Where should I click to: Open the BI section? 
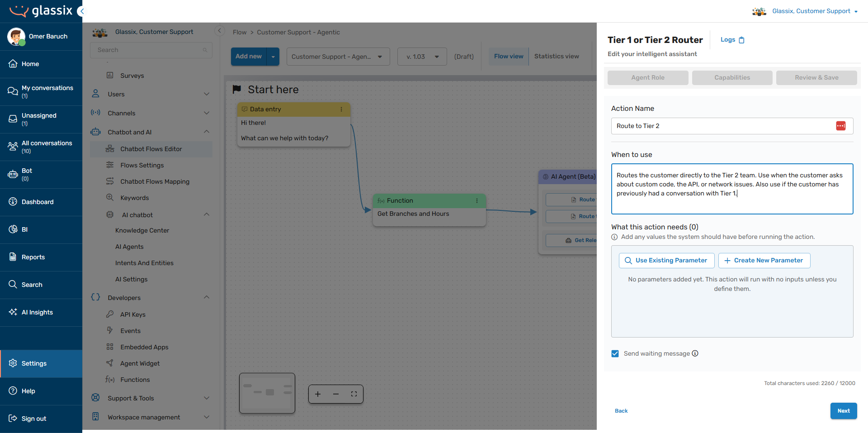pyautogui.click(x=41, y=229)
